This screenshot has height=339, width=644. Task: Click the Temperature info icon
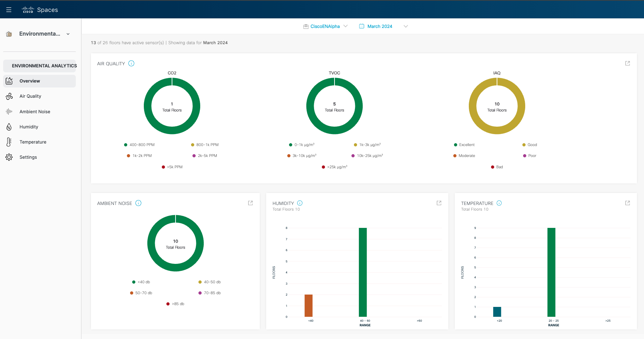(x=499, y=203)
